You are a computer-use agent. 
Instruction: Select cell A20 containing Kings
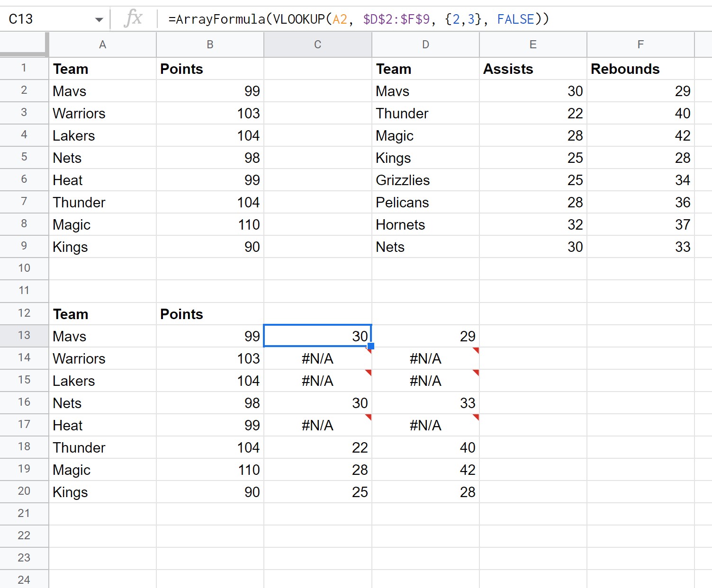point(102,492)
